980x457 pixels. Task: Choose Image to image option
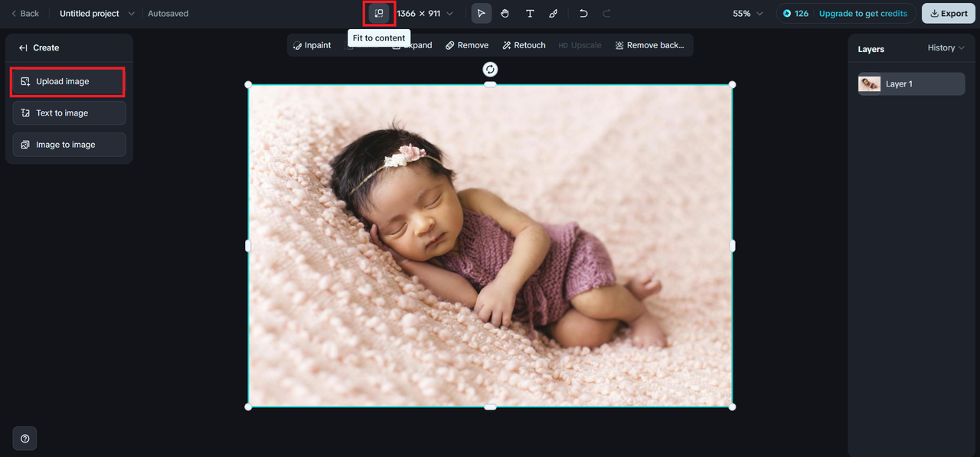(x=69, y=145)
